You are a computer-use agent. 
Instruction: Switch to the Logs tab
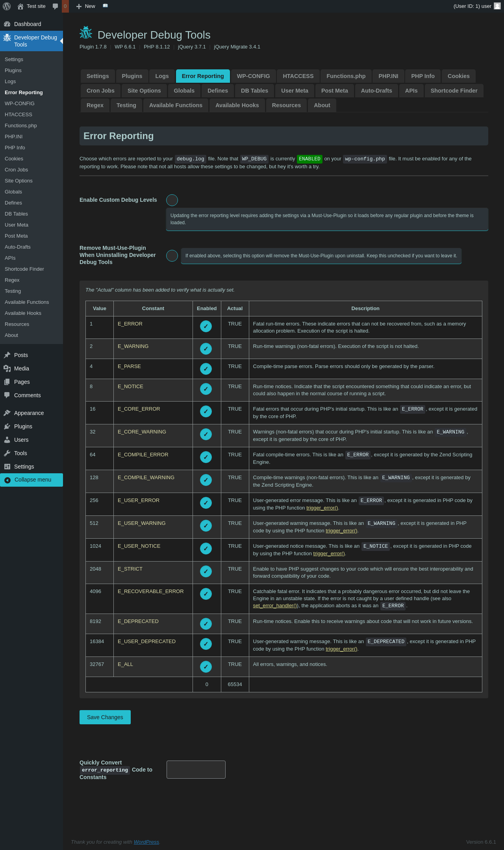(162, 76)
